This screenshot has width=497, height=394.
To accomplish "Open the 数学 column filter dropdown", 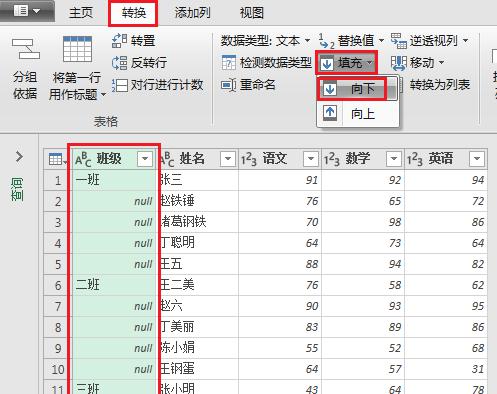I will point(394,159).
